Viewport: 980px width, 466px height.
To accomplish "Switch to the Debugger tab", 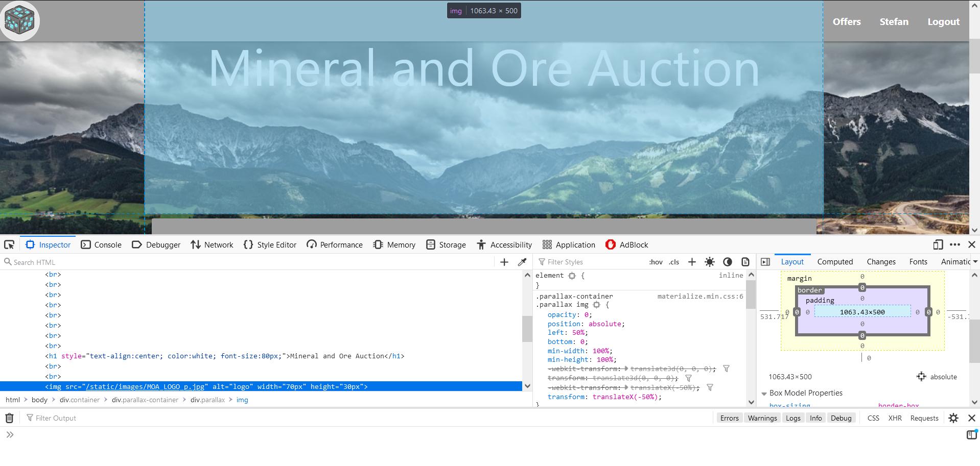I will tap(156, 244).
